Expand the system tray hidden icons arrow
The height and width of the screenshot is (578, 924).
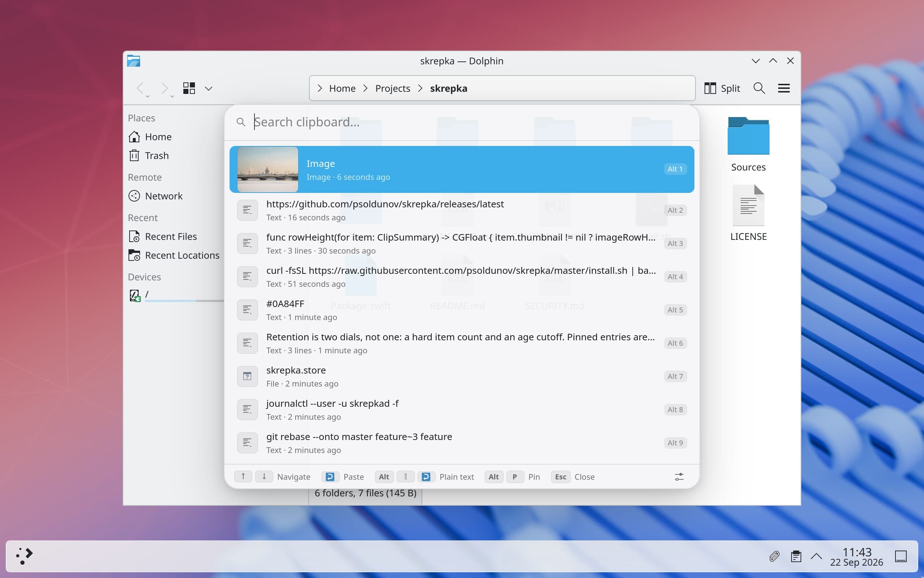pos(816,556)
